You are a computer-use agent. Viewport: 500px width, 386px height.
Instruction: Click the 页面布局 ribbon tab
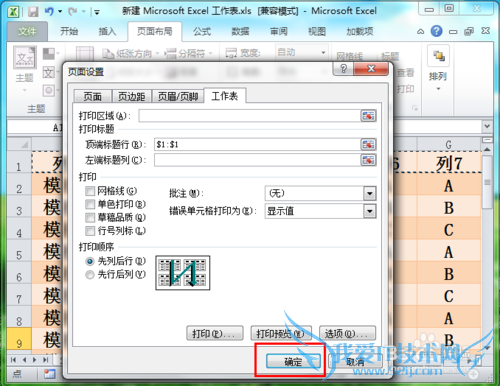point(155,31)
